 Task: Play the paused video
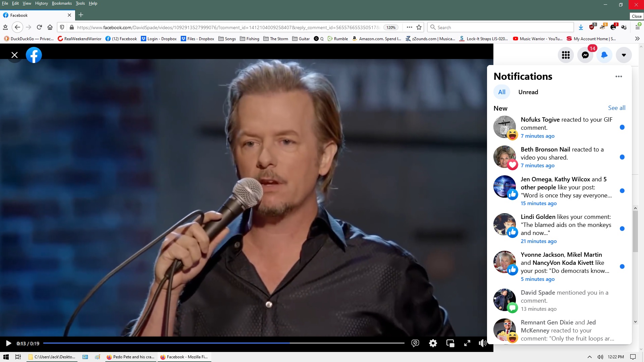pyautogui.click(x=9, y=343)
